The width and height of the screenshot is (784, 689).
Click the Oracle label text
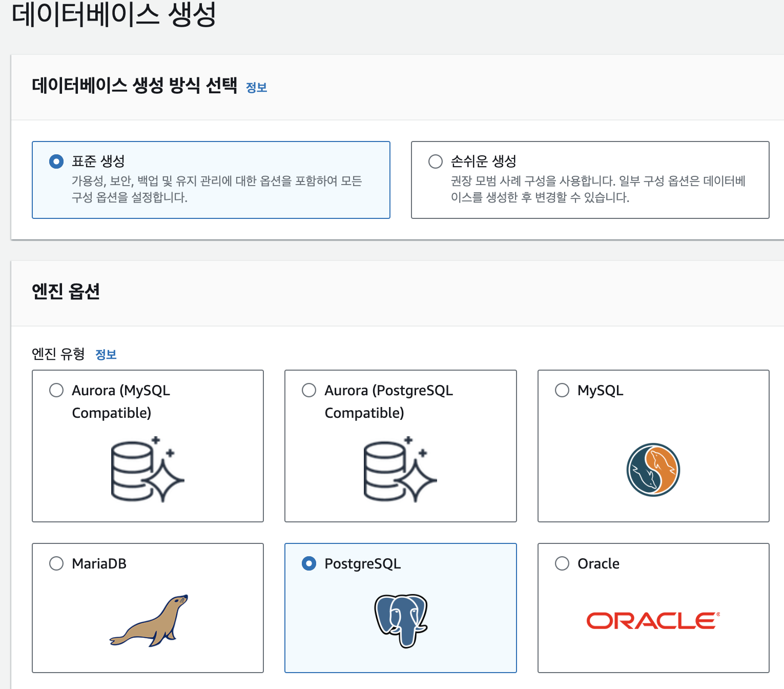coord(599,564)
